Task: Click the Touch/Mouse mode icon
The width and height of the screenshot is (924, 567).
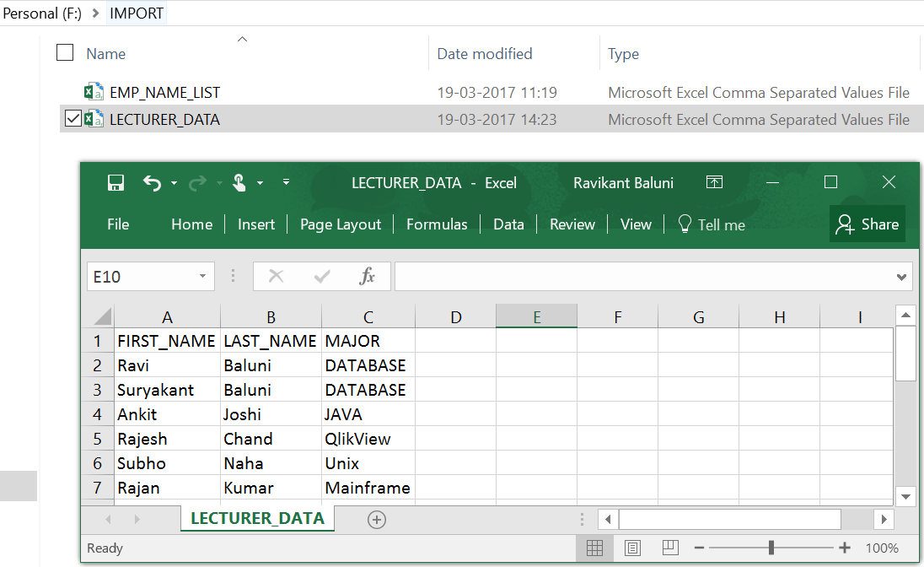Action: [239, 183]
